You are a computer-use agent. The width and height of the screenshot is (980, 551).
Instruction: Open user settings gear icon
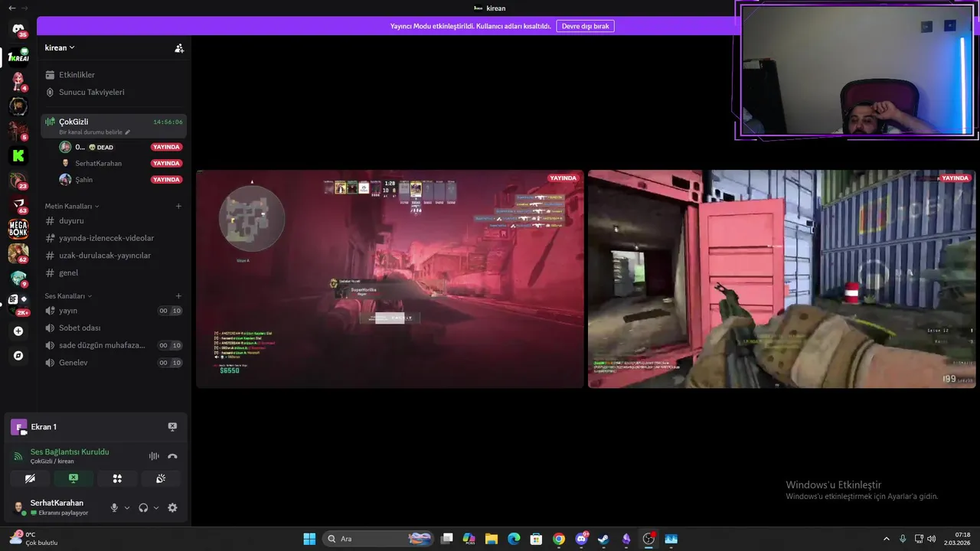tap(172, 507)
